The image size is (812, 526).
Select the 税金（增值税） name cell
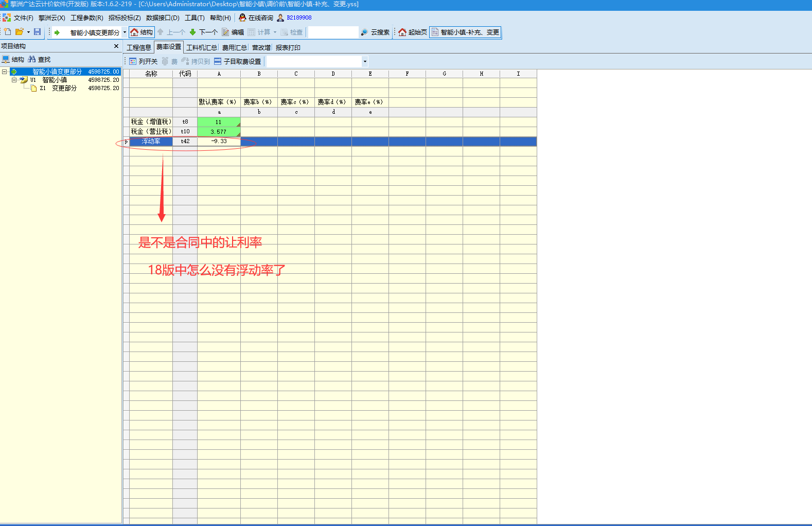pyautogui.click(x=151, y=122)
